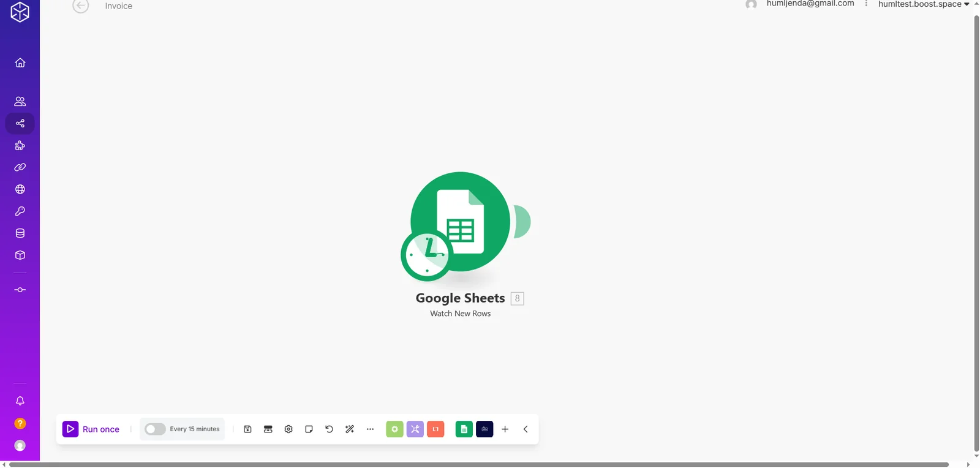Image resolution: width=980 pixels, height=468 pixels.
Task: Open the Google Sheets module bubble
Action: (x=460, y=221)
